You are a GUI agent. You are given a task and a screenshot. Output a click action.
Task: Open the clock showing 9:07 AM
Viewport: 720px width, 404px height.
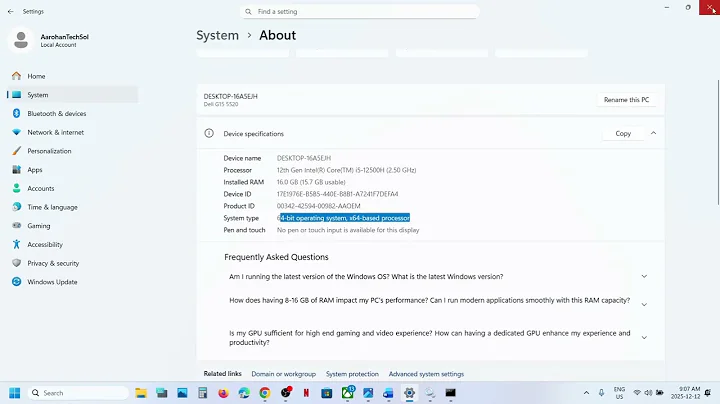click(685, 393)
